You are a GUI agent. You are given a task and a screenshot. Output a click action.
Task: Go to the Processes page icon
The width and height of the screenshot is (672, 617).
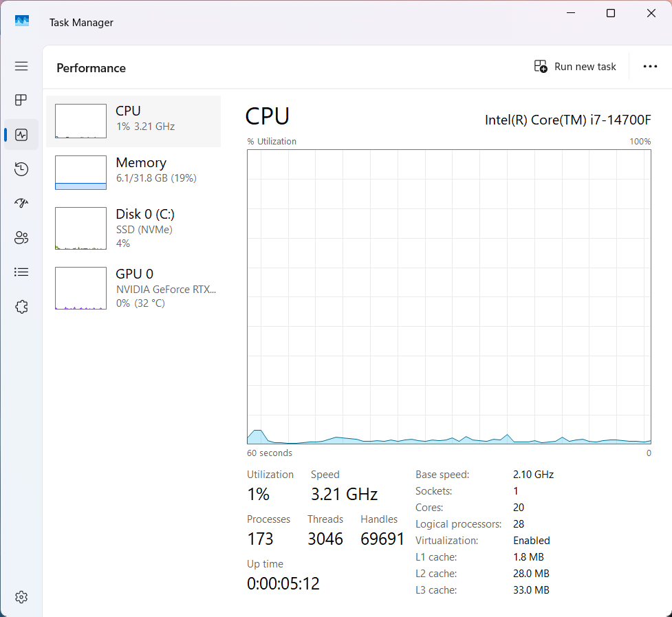pyautogui.click(x=21, y=100)
